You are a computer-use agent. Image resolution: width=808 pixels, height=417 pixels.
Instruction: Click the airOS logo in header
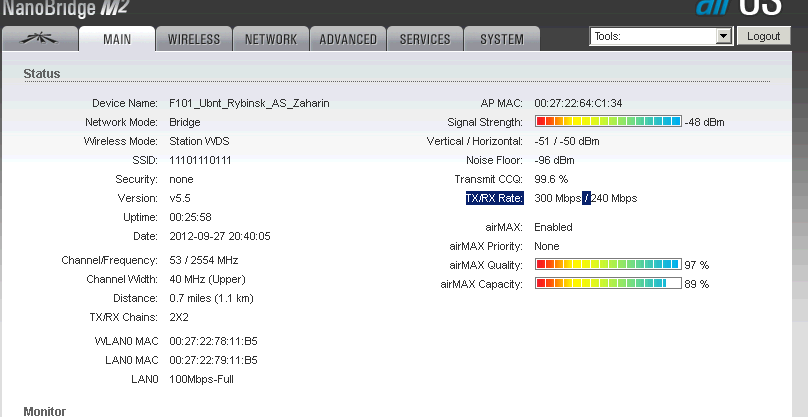pyautogui.click(x=750, y=8)
